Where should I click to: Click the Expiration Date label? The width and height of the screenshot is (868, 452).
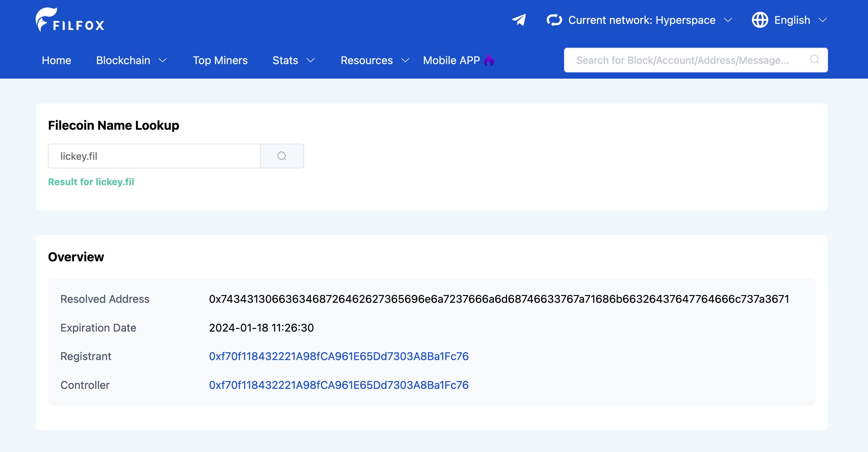tap(98, 328)
